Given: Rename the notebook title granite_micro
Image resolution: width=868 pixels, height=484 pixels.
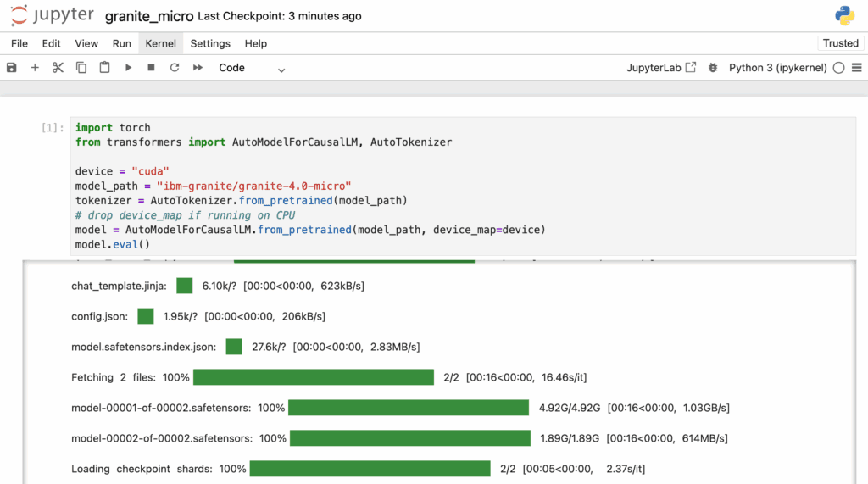Looking at the screenshot, I should click(149, 16).
